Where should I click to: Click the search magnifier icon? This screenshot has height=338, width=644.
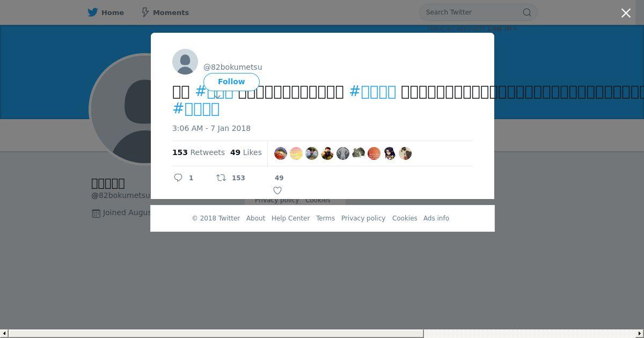point(527,12)
